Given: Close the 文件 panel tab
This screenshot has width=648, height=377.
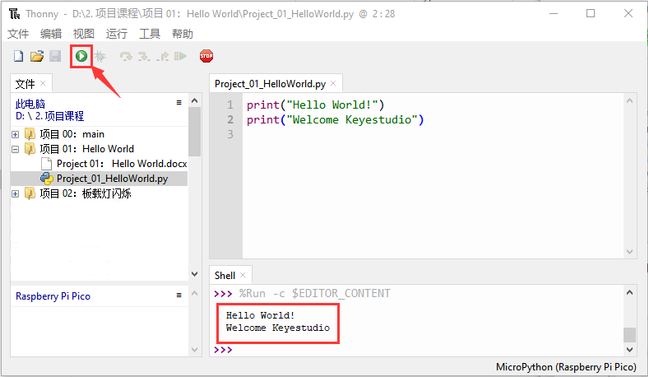Looking at the screenshot, I should point(43,84).
